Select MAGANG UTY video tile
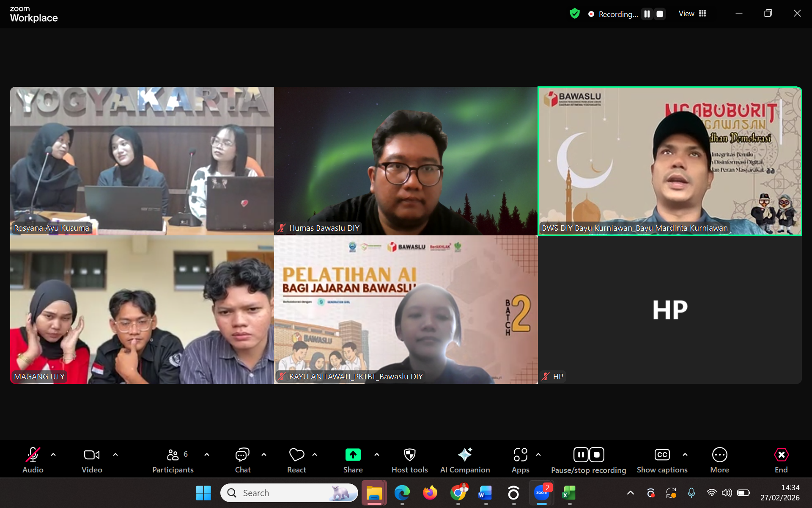Screen dimensions: 812x508 142,310
